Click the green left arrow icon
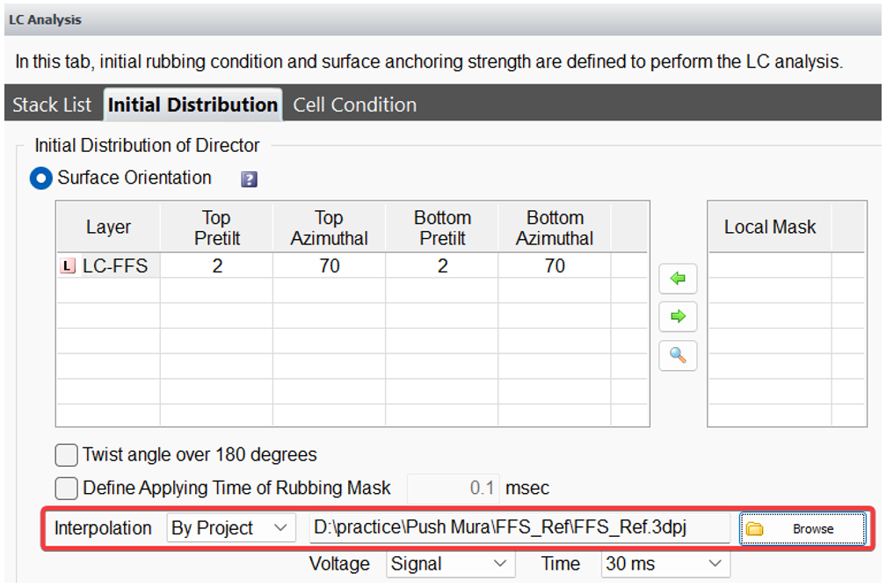This screenshot has width=886, height=588. [678, 279]
